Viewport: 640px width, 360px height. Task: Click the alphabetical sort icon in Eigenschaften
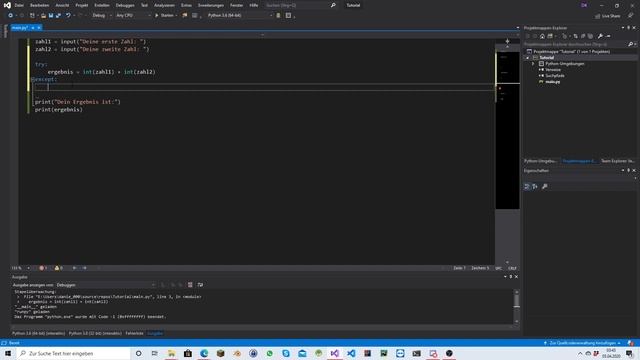point(535,187)
